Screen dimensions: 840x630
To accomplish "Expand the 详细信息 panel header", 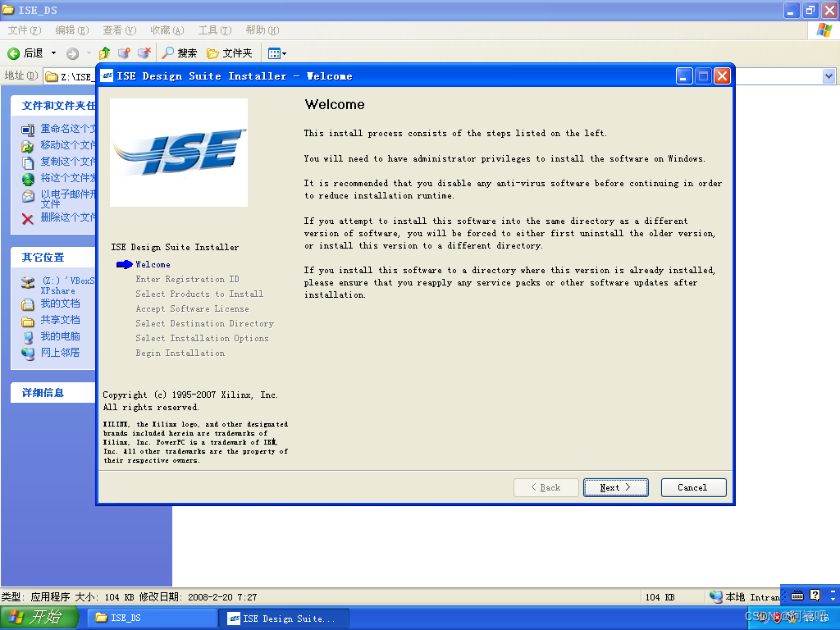I will click(x=53, y=393).
